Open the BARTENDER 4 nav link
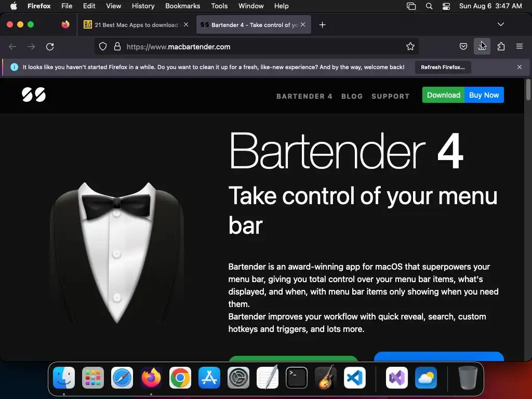 [304, 96]
